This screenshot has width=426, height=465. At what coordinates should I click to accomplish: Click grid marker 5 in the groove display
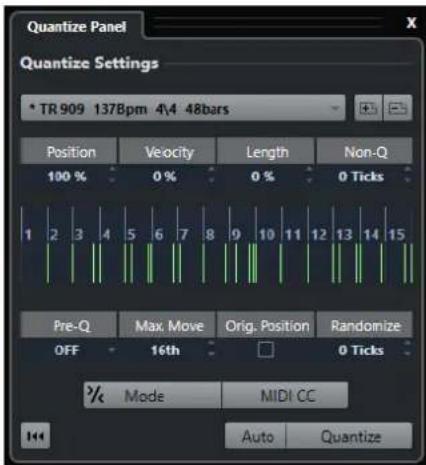point(131,235)
